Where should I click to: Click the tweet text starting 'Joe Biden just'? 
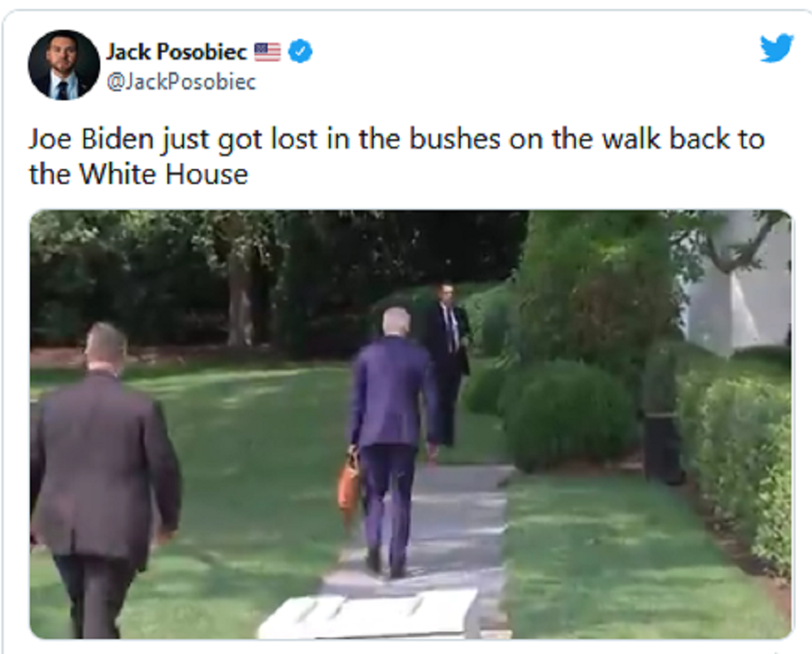click(x=396, y=139)
